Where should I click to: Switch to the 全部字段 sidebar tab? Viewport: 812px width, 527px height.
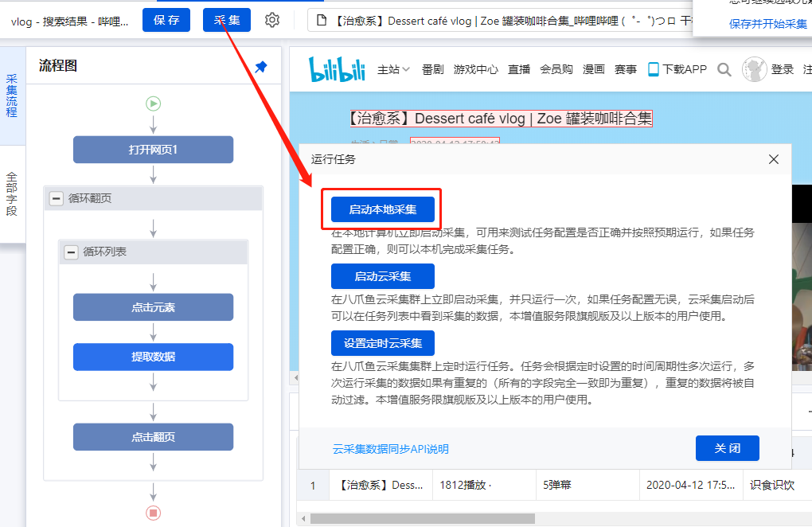(x=13, y=185)
